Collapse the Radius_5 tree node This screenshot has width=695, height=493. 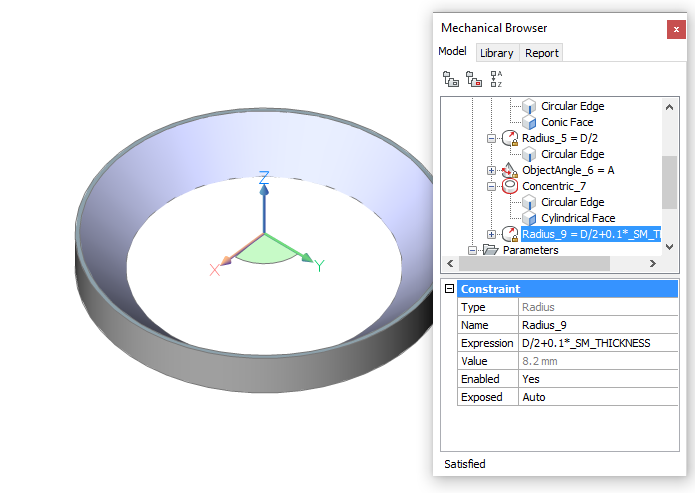(x=491, y=138)
